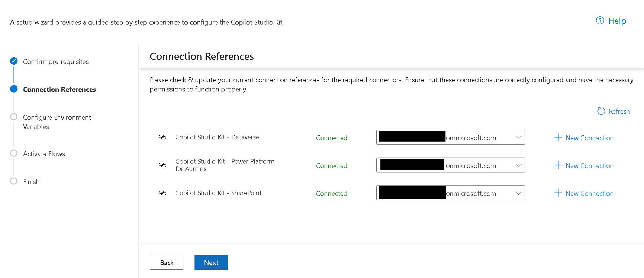Click the plus icon in the Dataverse row

coord(558,137)
